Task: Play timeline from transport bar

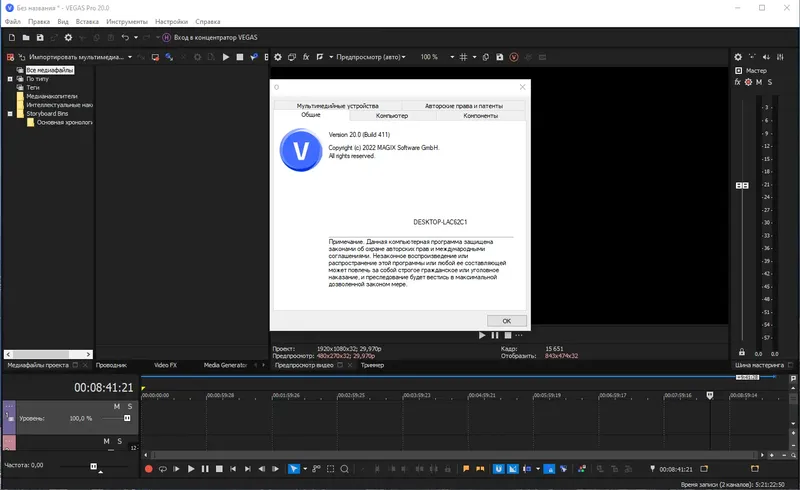Action: (x=191, y=469)
